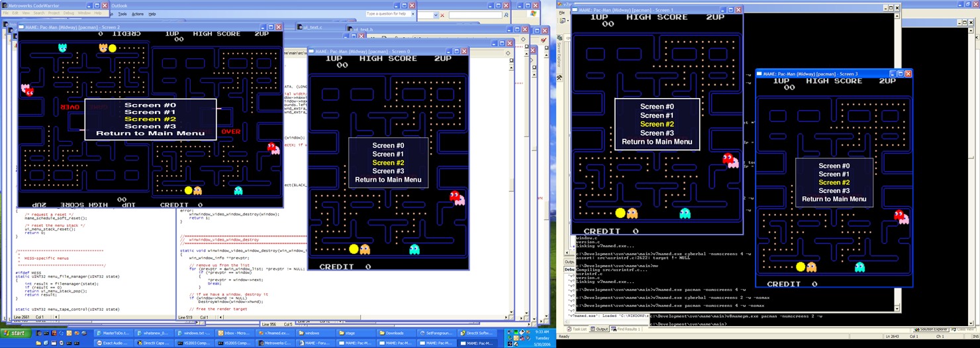Click Return to Main Menu in Screen 0 window

tap(388, 180)
